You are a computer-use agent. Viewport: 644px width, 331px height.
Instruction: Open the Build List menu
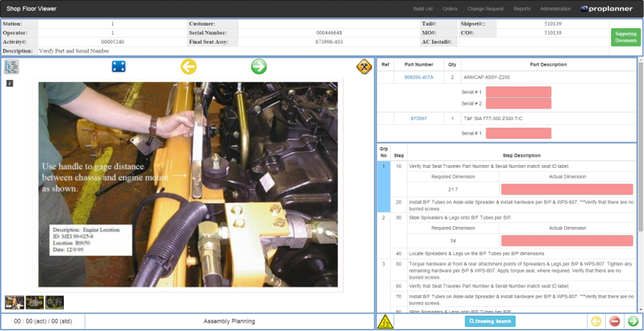click(423, 9)
